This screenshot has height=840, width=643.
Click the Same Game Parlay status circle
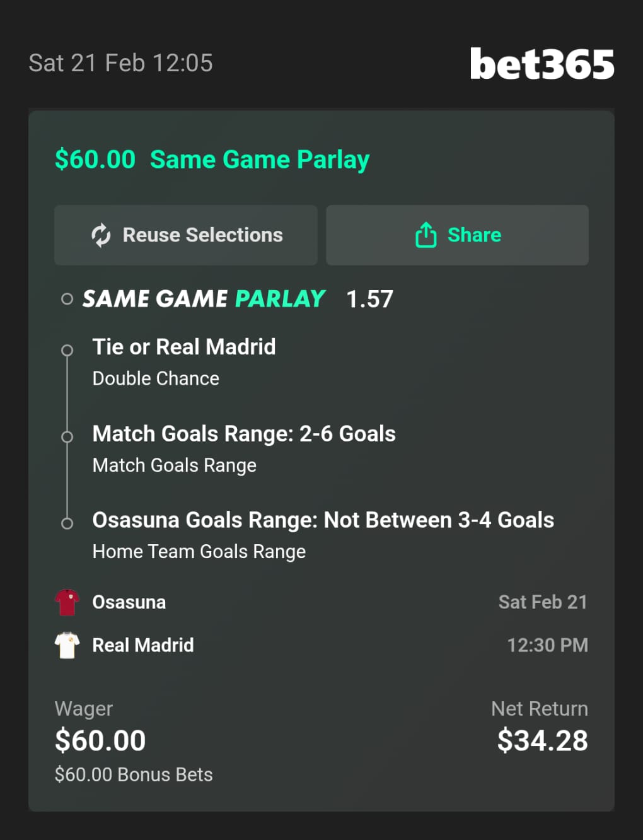coord(67,299)
